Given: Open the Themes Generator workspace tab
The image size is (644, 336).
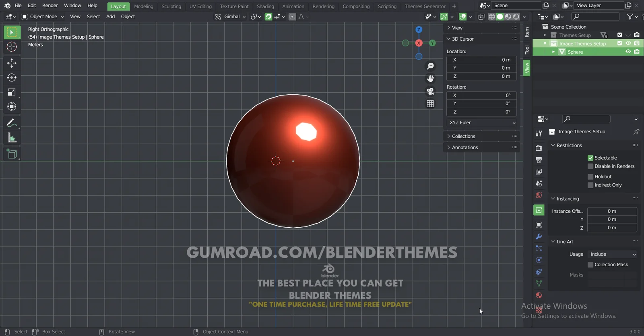Looking at the screenshot, I should tap(425, 6).
